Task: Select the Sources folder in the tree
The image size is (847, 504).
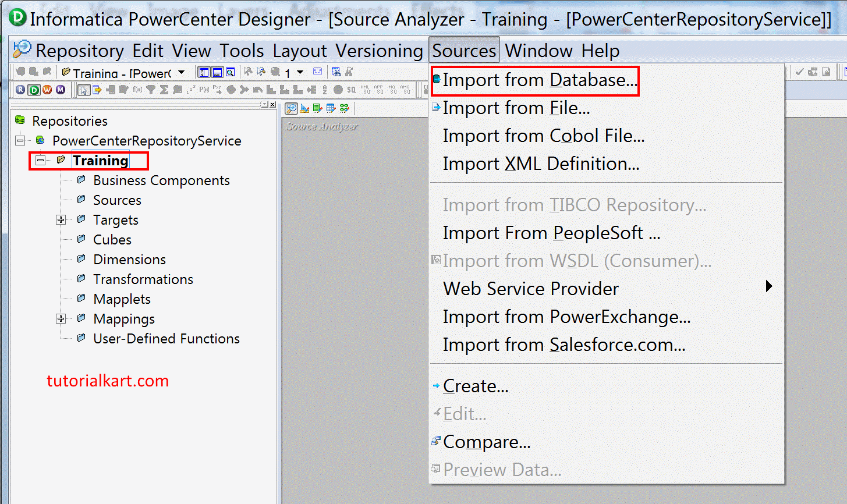Action: [x=117, y=200]
